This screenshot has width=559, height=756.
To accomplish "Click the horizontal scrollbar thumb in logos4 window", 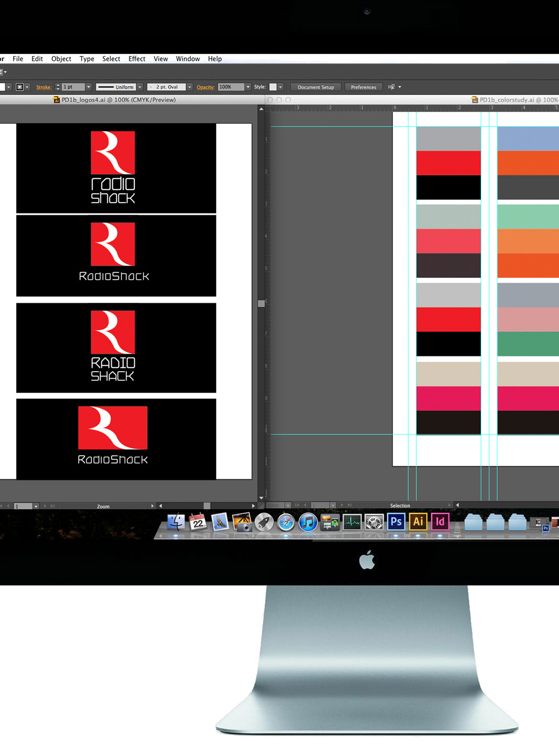I will [207, 506].
